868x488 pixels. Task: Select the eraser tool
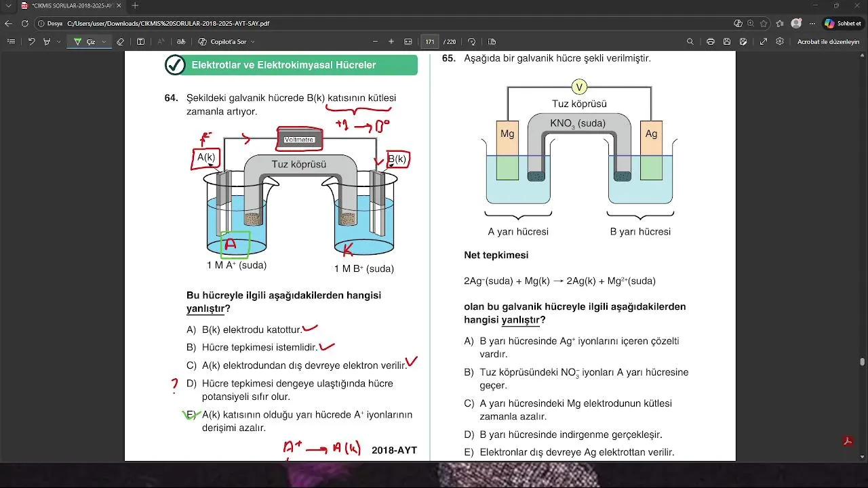tap(120, 41)
